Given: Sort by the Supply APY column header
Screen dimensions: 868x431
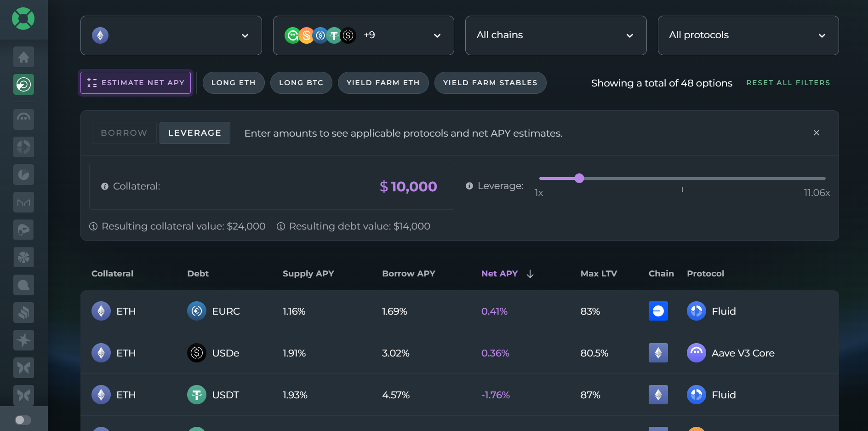Looking at the screenshot, I should (308, 274).
